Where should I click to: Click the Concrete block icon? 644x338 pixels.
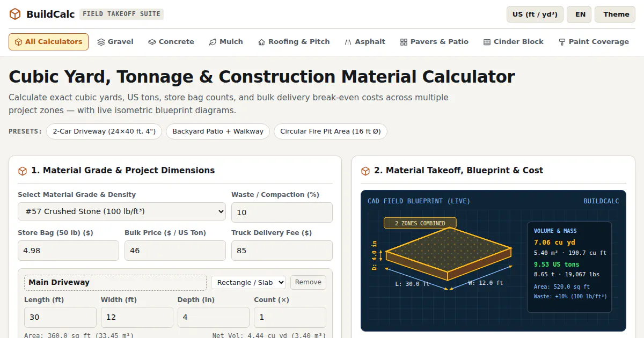(x=152, y=42)
